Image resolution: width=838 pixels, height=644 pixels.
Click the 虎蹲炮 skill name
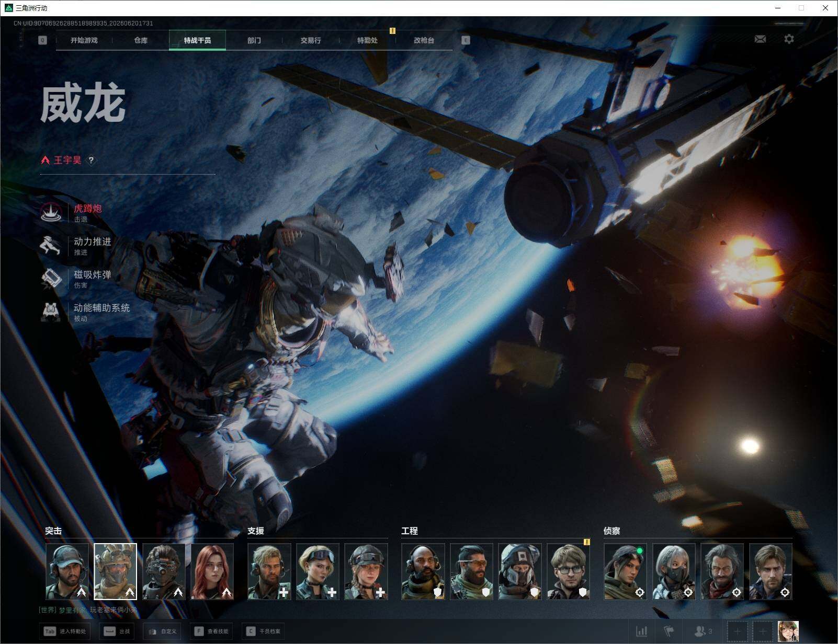tap(88, 209)
